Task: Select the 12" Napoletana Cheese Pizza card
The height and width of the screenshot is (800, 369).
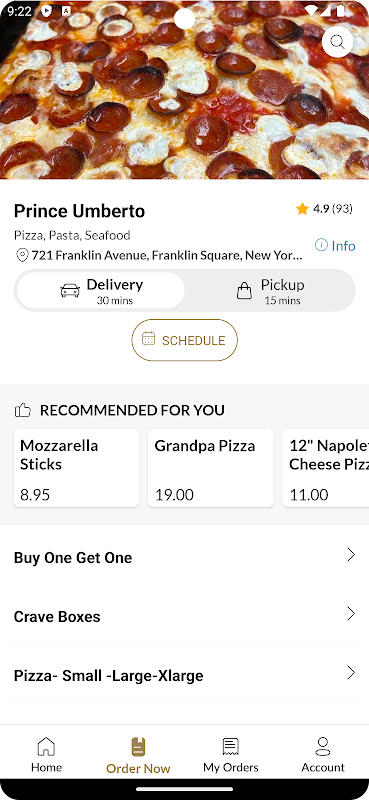Action: 326,468
